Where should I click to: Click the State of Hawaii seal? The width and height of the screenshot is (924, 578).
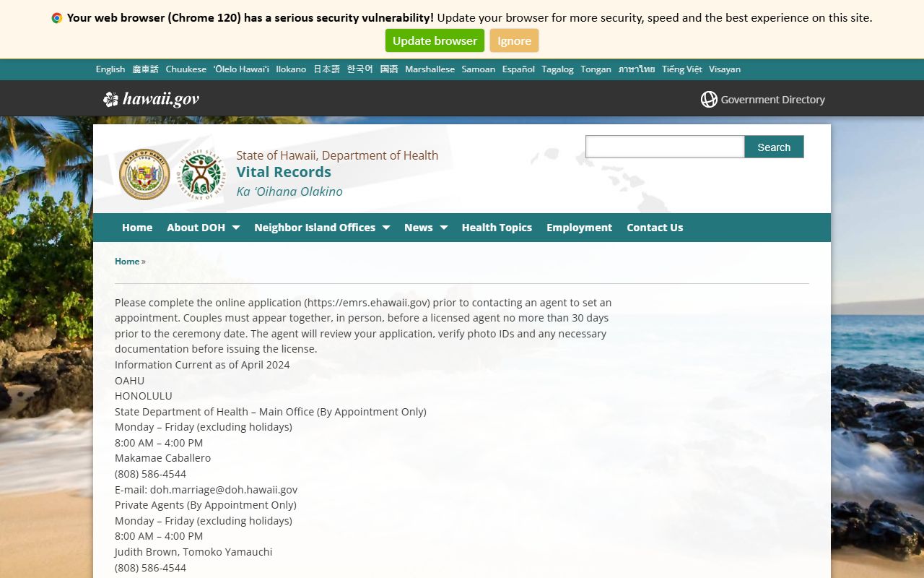(144, 174)
